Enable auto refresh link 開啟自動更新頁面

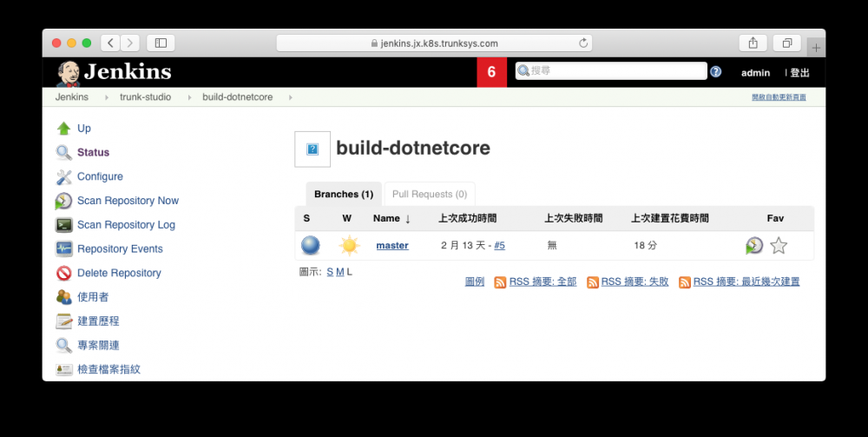(779, 97)
